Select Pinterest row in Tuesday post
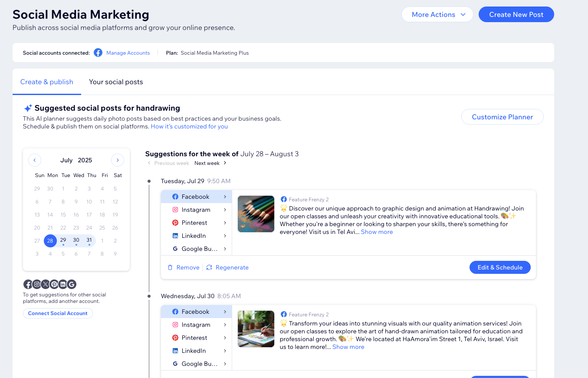 pyautogui.click(x=197, y=223)
